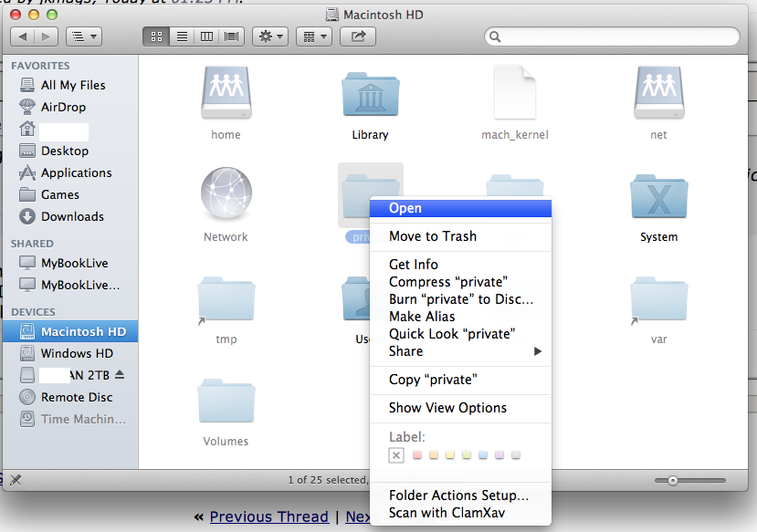Open Applications in the sidebar
Viewport: 757px width, 532px height.
point(70,172)
